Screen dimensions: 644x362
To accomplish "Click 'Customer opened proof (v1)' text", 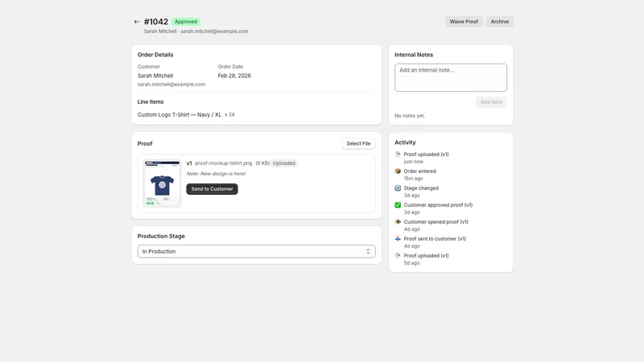I will tap(436, 222).
